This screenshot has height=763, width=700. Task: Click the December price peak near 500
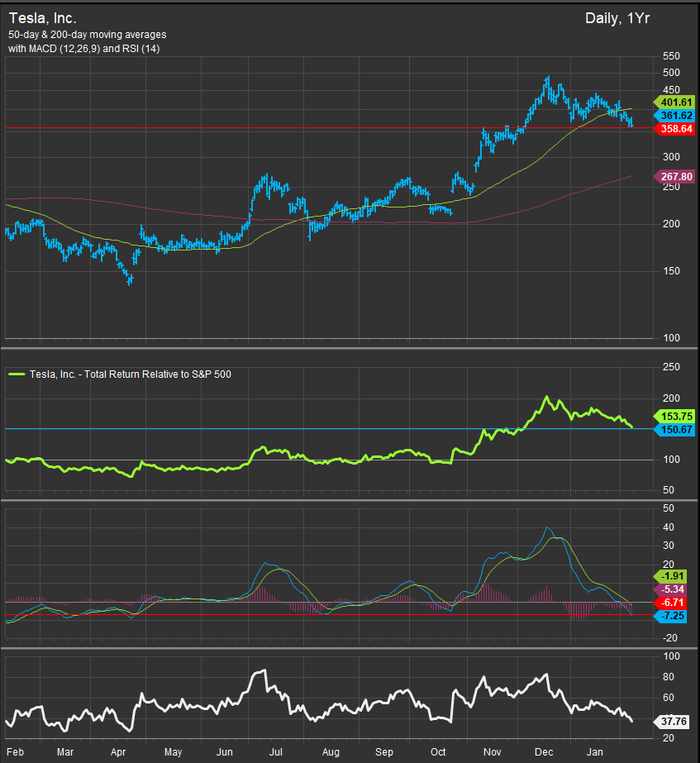[548, 78]
